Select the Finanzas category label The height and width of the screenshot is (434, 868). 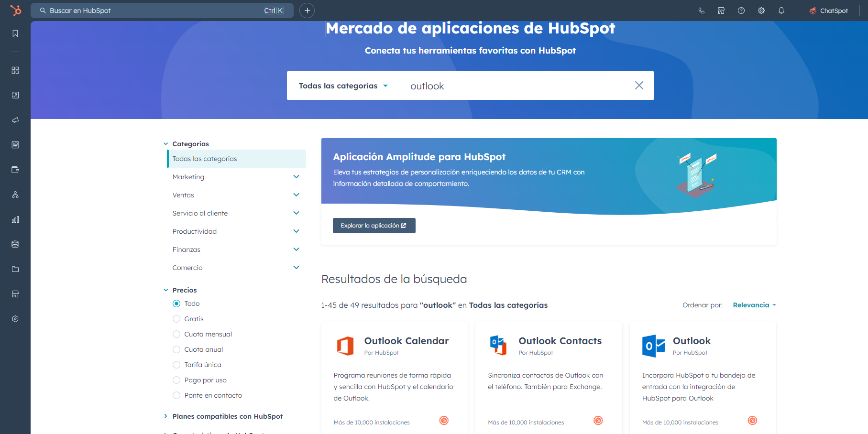click(x=187, y=250)
